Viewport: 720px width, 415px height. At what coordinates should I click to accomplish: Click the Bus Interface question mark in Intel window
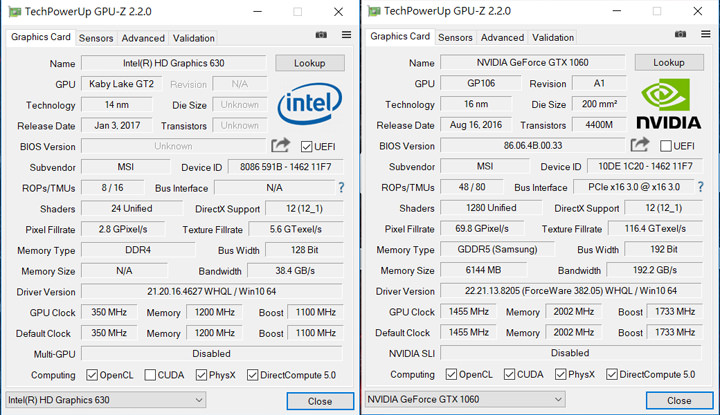point(342,188)
